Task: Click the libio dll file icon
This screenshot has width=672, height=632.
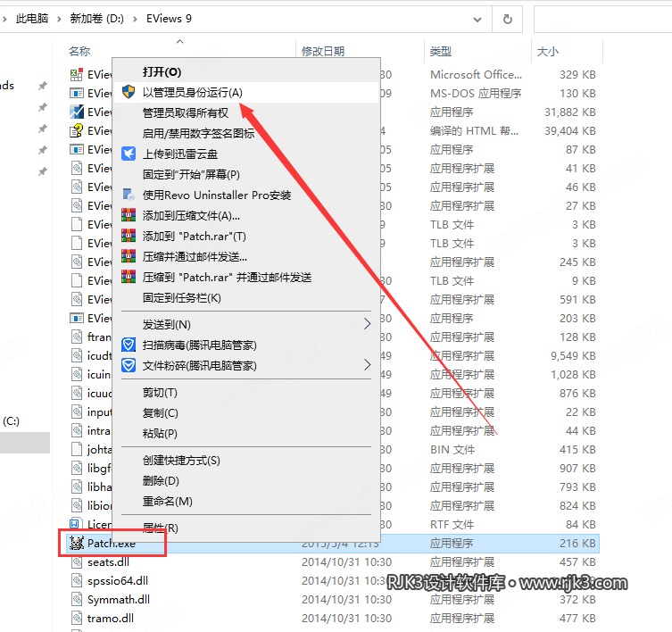Action: 77,506
